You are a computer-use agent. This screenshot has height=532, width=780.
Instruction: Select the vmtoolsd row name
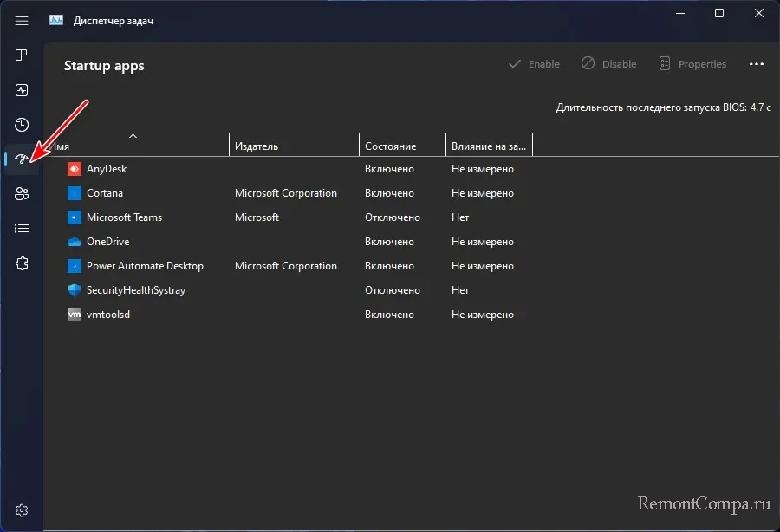(108, 315)
